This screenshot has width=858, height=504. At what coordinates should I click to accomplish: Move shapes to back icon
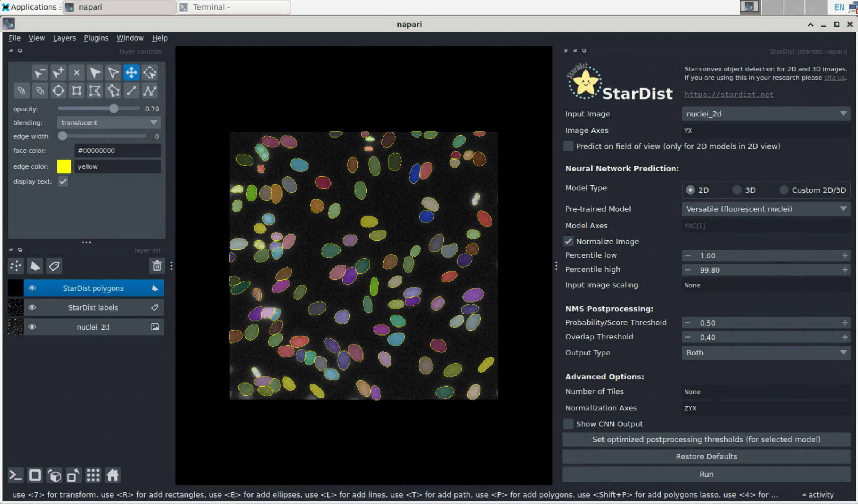[x=21, y=91]
